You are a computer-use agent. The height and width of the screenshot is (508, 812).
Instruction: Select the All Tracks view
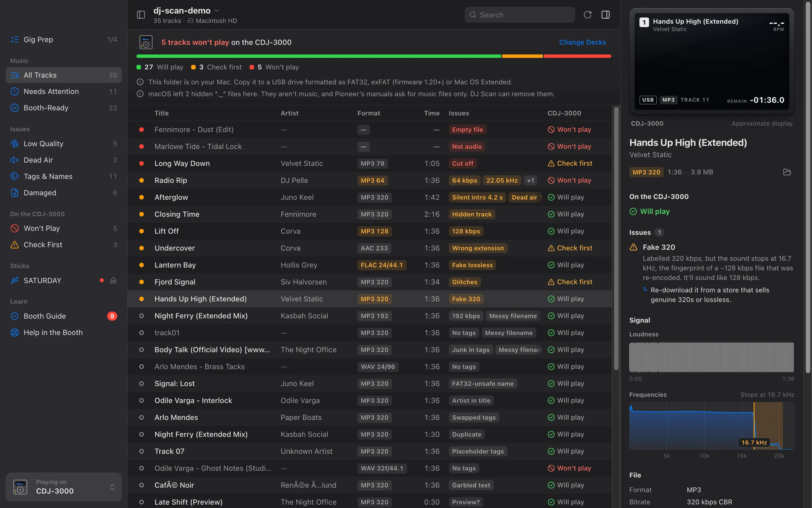(64, 75)
